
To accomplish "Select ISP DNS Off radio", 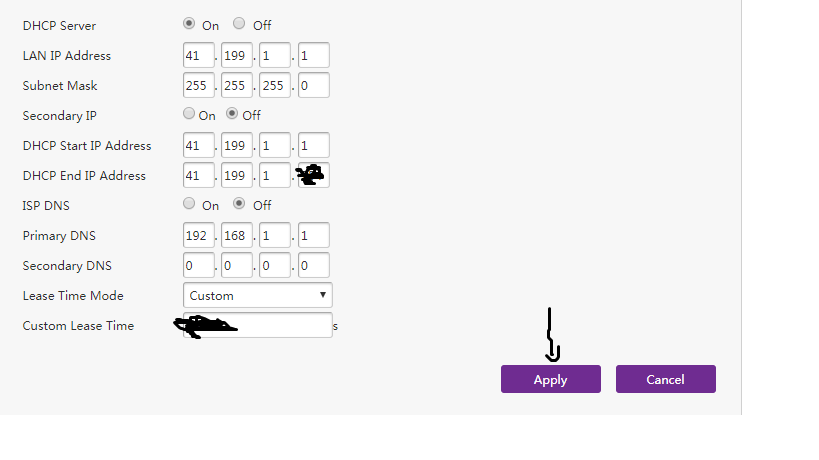I will coord(239,204).
